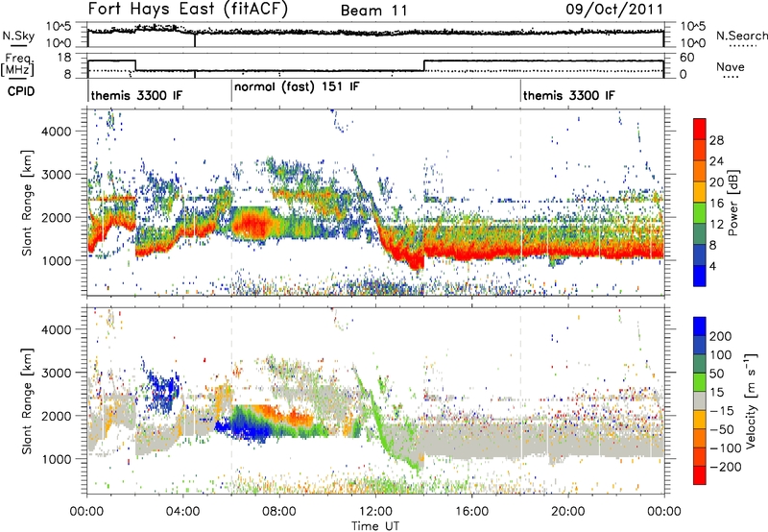Image resolution: width=768 pixels, height=532 pixels.
Task: Click the second 'themis 3300 IF' label near 18:00
Action: (568, 95)
